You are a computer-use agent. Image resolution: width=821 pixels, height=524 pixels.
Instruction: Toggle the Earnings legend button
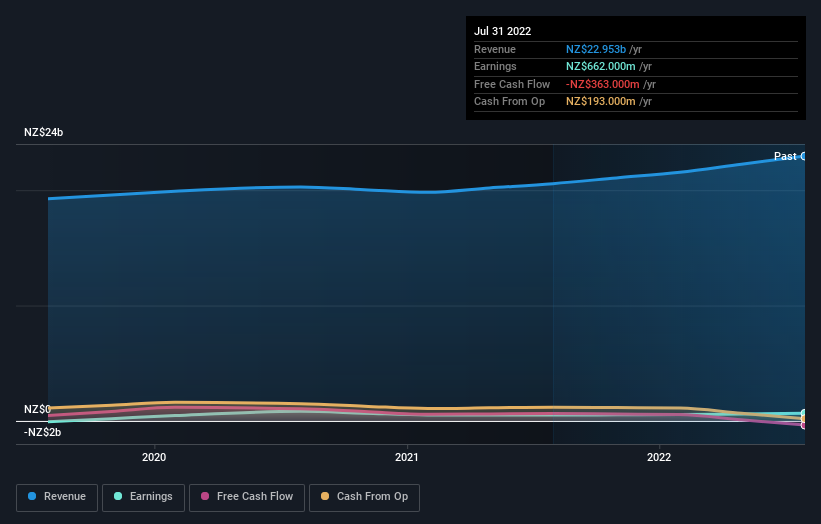click(x=143, y=497)
